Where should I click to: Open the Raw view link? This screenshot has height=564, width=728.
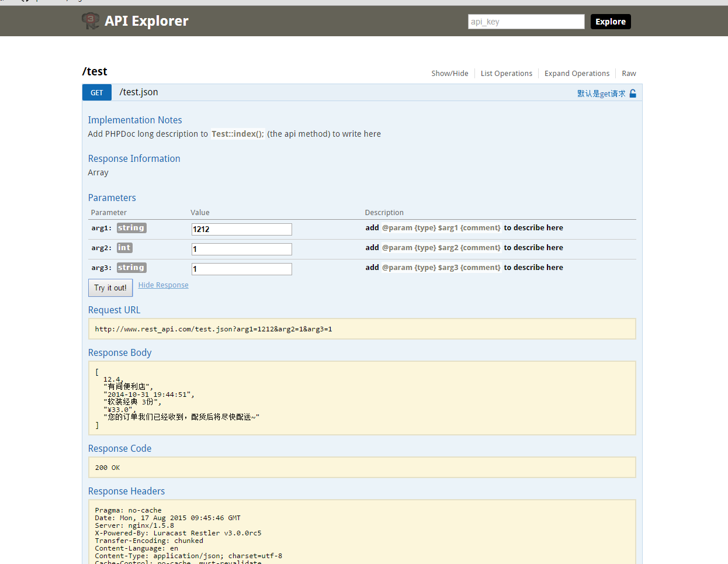[629, 74]
